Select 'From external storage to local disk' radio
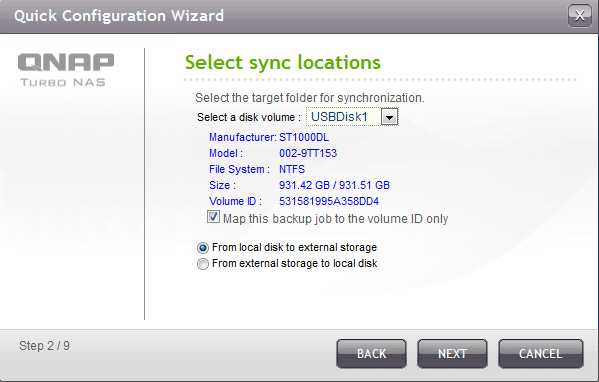Viewport: 599px width, 382px height. tap(202, 264)
